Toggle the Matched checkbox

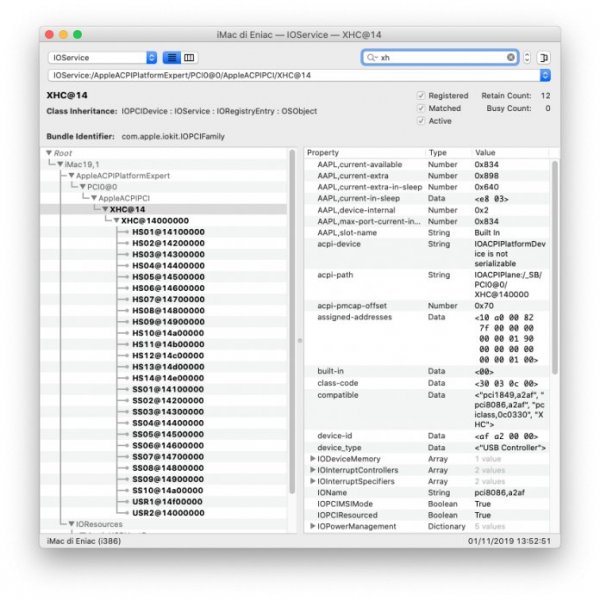(x=421, y=108)
